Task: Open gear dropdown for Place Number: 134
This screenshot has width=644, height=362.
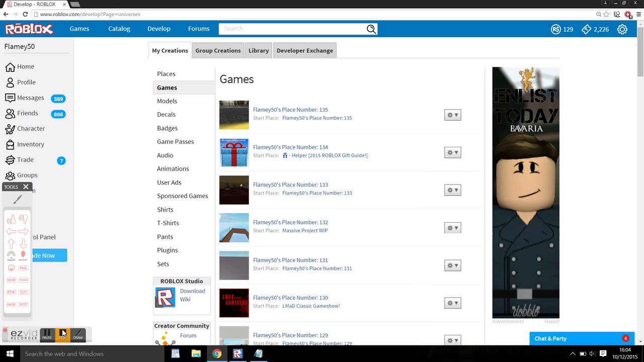Action: tap(452, 152)
